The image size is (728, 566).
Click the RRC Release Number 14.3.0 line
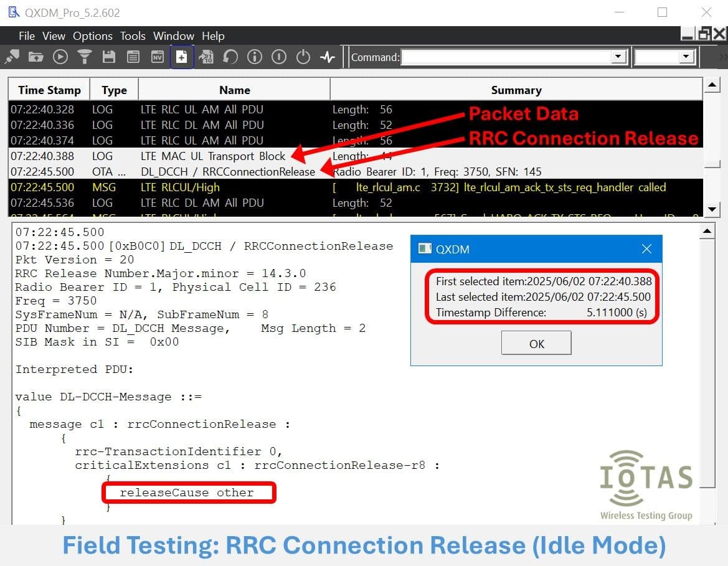(161, 273)
